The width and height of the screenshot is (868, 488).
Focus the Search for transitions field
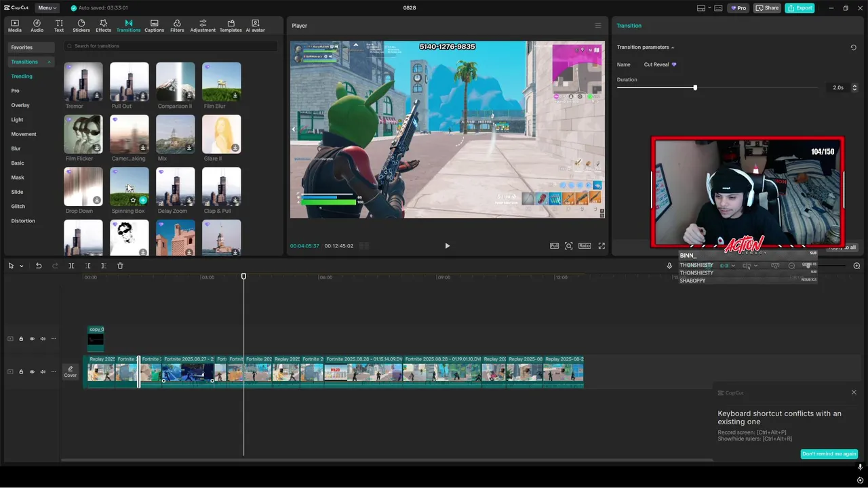[171, 46]
